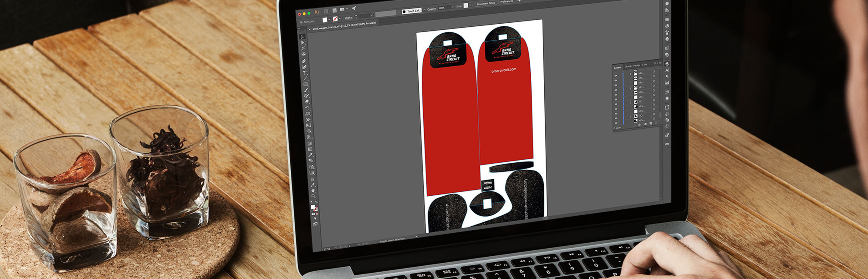The height and width of the screenshot is (279, 868).
Task: Click the stroke weight stepper arrows
Action: 356,17
